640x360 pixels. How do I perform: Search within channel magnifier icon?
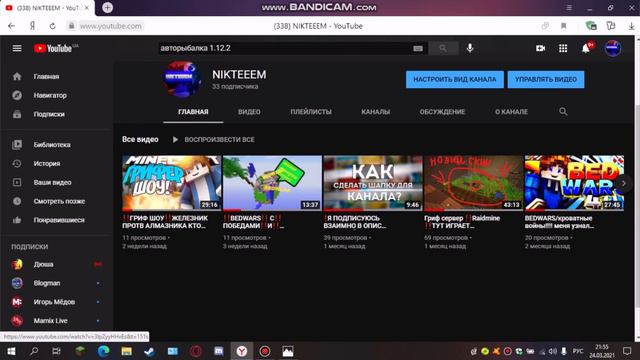(x=563, y=111)
